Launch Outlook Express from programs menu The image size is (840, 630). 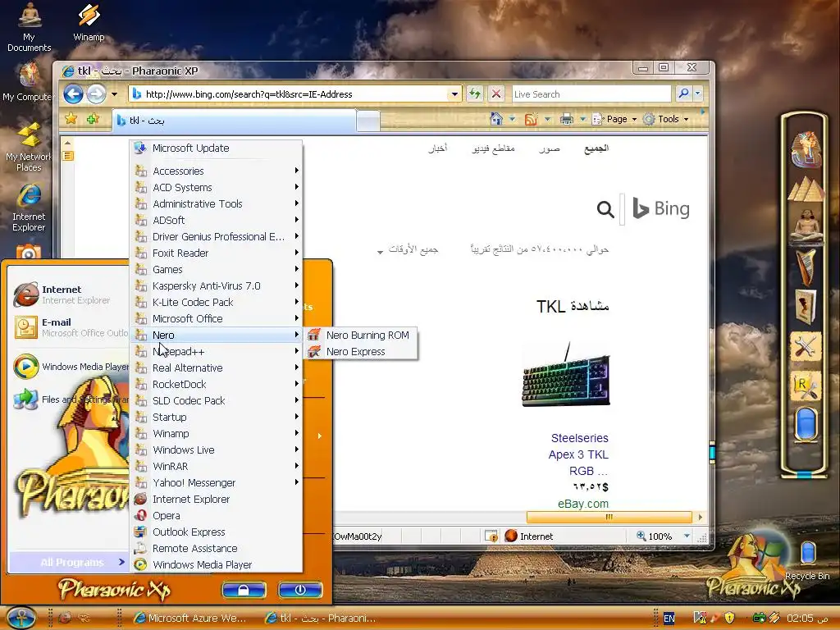(x=217, y=532)
